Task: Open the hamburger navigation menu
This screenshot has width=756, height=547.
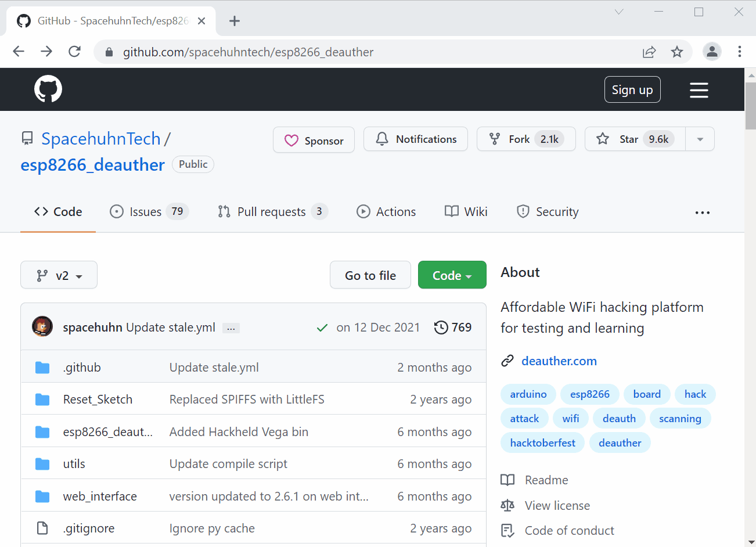Action: 699,90
